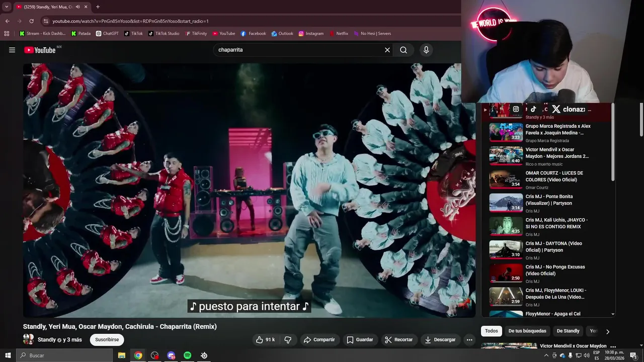The width and height of the screenshot is (644, 362).
Task: Open the Compartir share dialog
Action: (319, 340)
